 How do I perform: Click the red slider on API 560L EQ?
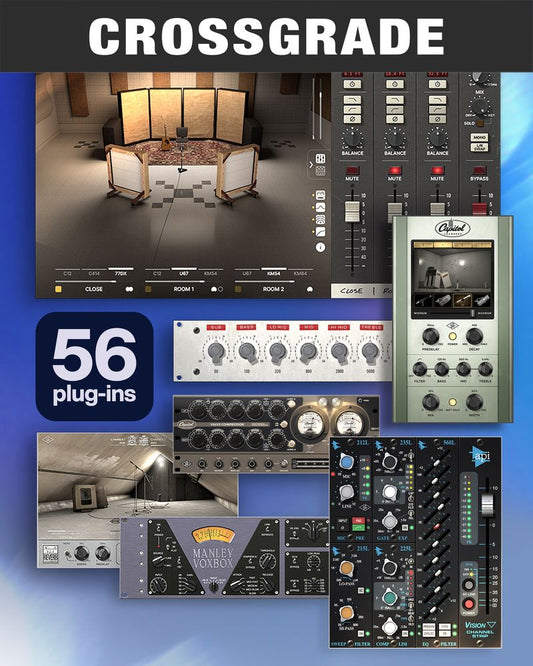tap(436, 526)
